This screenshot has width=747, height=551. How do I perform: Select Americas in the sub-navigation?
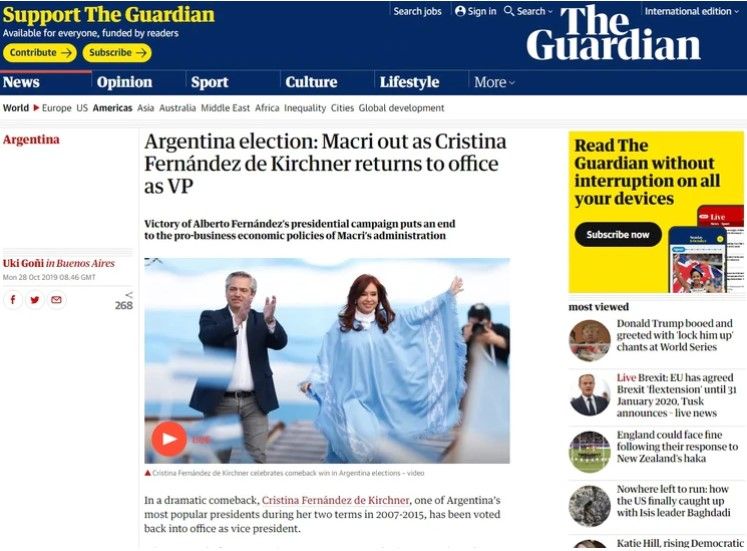pyautogui.click(x=112, y=108)
